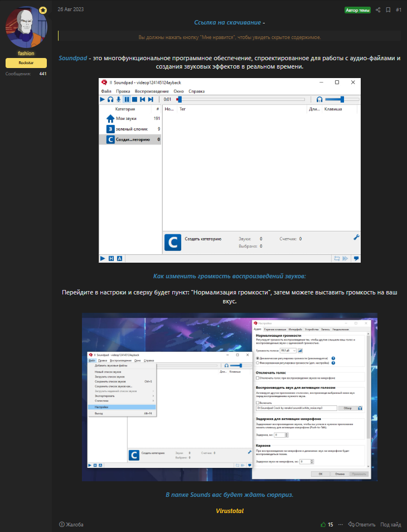Screen dimensions: 407x532
Task: Click the Задержка, мс spinner arrows
Action: point(287,435)
